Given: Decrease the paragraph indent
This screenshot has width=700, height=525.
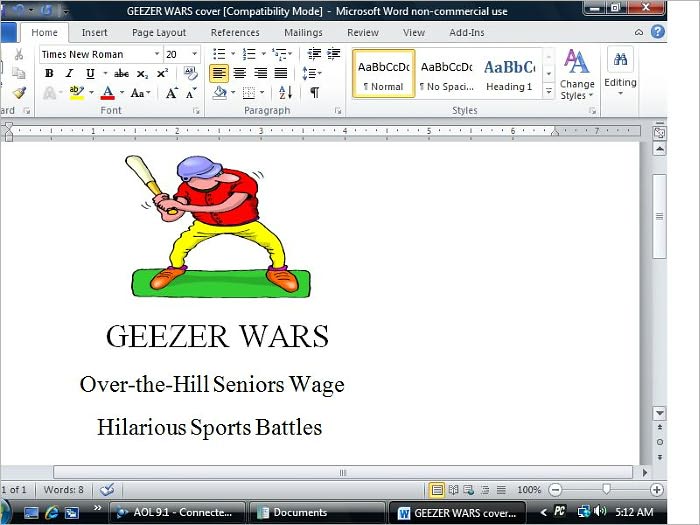Looking at the screenshot, I should 314,54.
